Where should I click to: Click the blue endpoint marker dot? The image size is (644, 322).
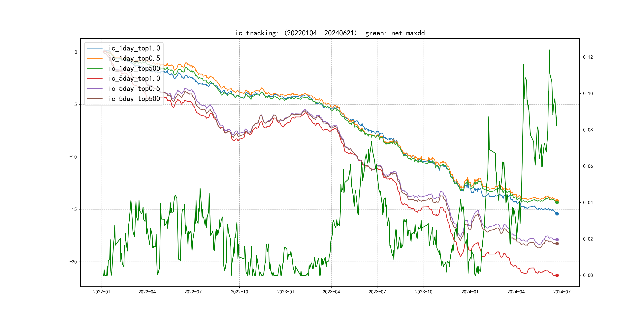coord(557,214)
